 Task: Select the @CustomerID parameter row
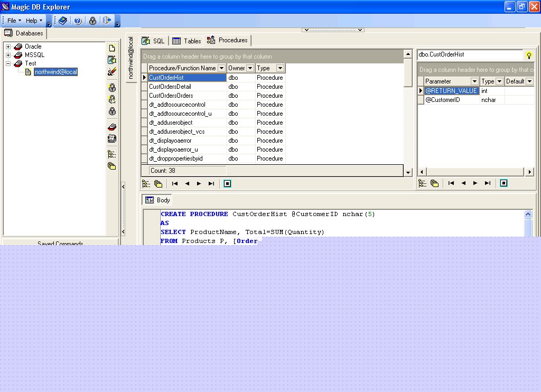pos(476,100)
